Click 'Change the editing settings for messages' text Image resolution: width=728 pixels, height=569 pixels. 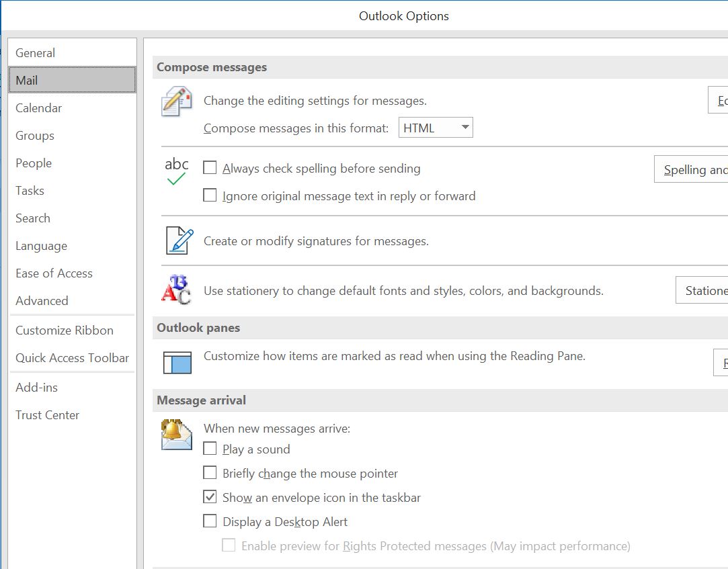(315, 101)
